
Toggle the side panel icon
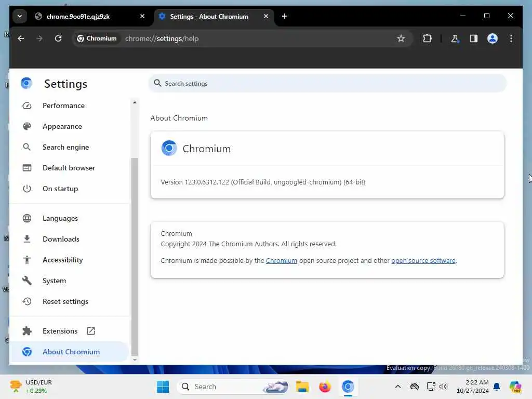pyautogui.click(x=474, y=38)
